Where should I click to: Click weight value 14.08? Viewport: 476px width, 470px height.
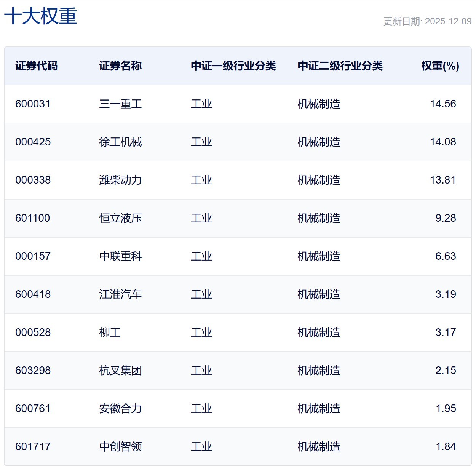pos(443,142)
